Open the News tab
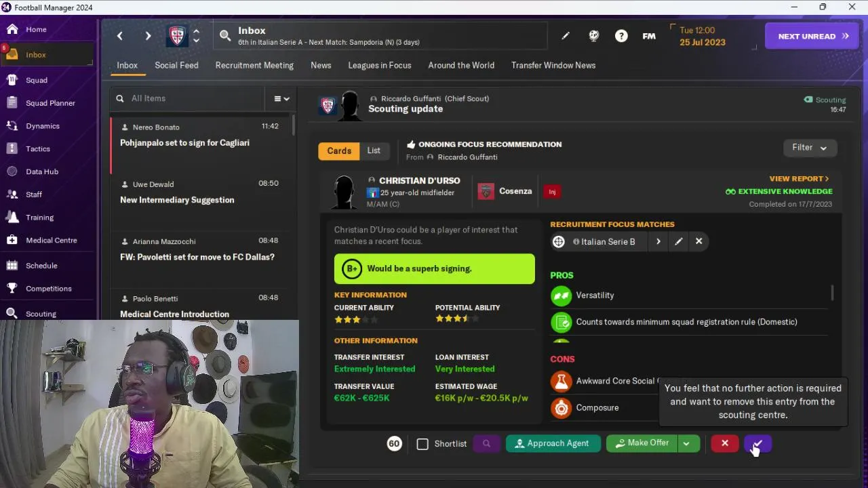Screen dimensions: 868x488 (x=321, y=66)
